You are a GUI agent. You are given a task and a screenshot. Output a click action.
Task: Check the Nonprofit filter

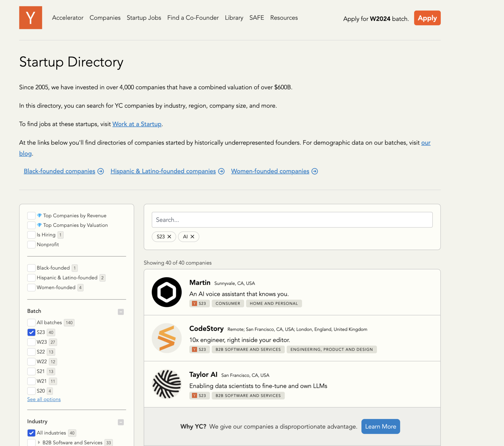click(x=31, y=244)
